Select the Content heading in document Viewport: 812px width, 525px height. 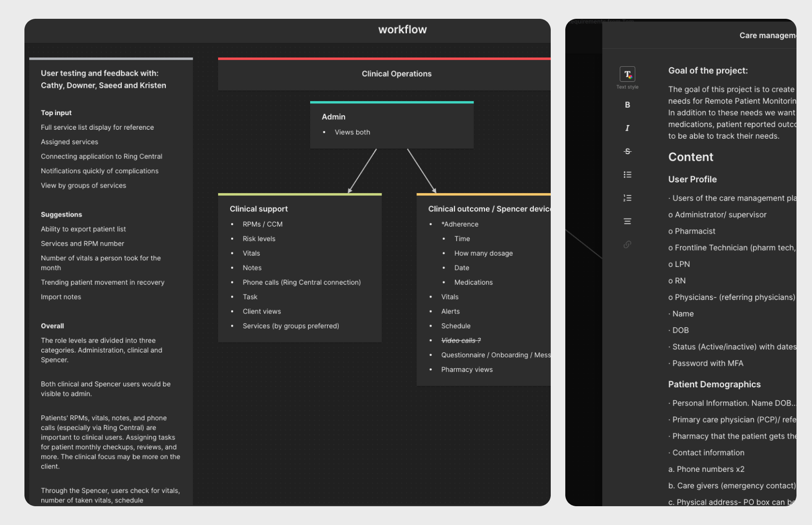click(x=690, y=157)
